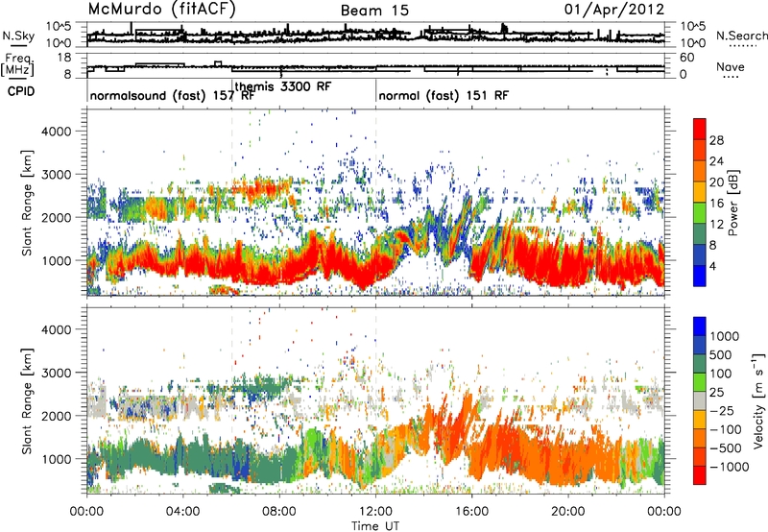This screenshot has width=768, height=532.
Task: Click the 'McMurdo (fitACF)' title text
Action: (x=161, y=10)
